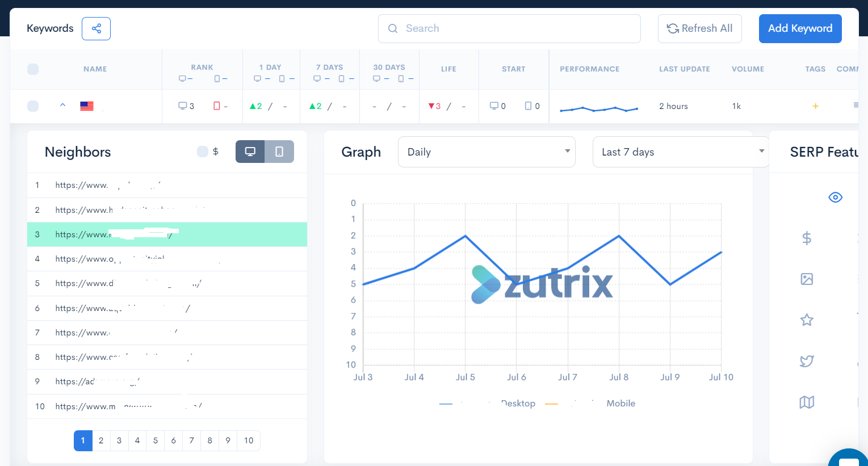868x466 pixels.
Task: Go to page 7 of Neighbors
Action: (192, 440)
